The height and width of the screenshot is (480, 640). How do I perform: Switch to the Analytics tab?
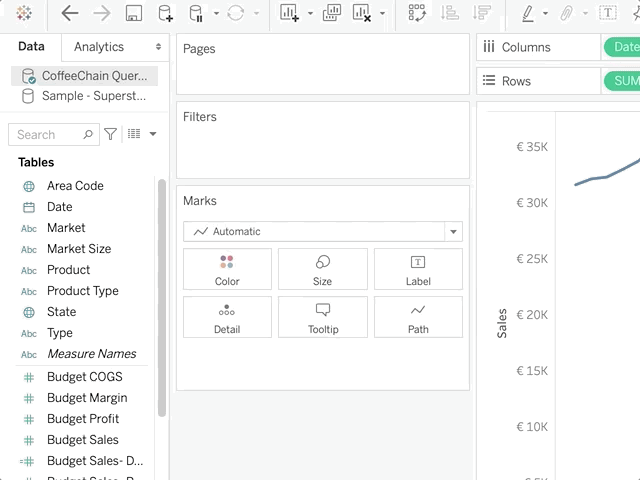(x=99, y=47)
